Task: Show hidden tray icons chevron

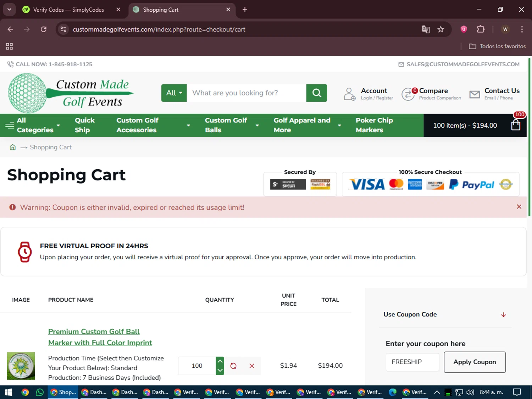Action: click(x=437, y=392)
